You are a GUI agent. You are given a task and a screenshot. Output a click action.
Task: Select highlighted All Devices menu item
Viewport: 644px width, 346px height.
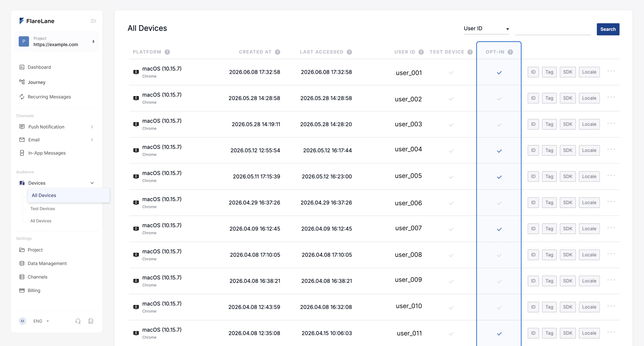(x=69, y=195)
